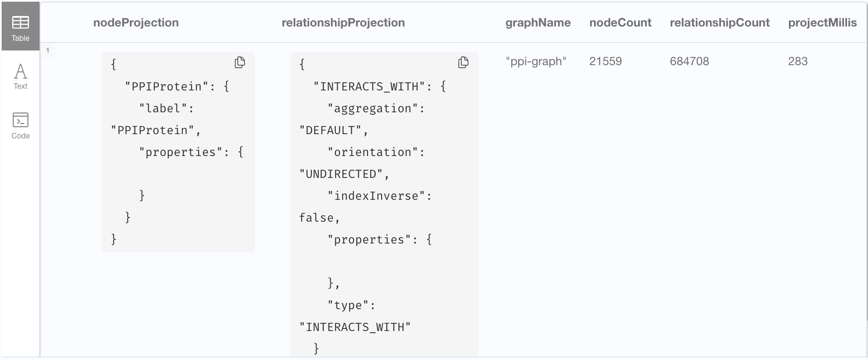Open the Code result view
This screenshot has width=868, height=360.
(20, 126)
